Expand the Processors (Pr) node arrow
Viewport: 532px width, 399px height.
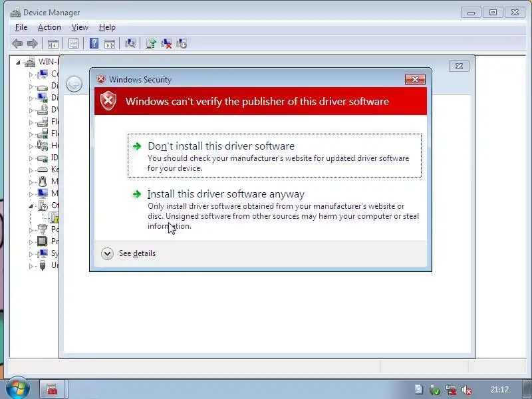point(31,242)
